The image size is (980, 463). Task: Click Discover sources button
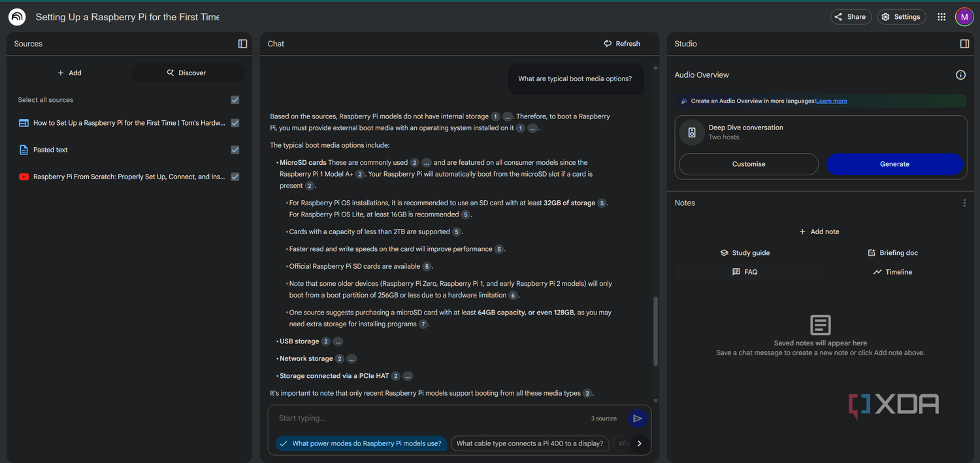coord(187,73)
